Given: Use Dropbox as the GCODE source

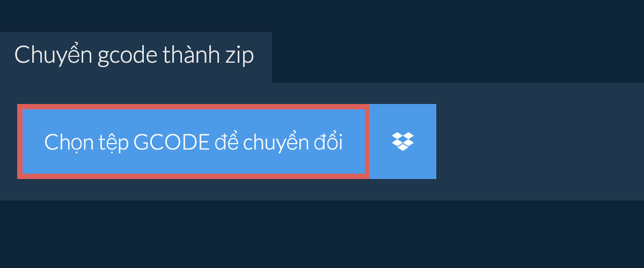Looking at the screenshot, I should click(402, 142).
